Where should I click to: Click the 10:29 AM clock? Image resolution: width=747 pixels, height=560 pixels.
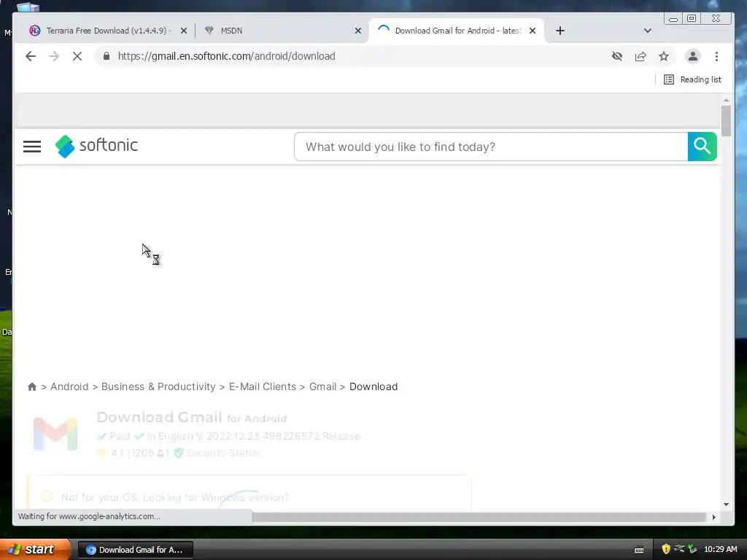point(720,549)
